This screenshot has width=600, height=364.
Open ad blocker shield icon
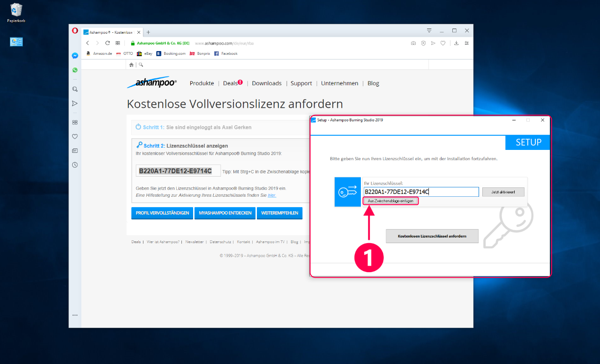423,43
